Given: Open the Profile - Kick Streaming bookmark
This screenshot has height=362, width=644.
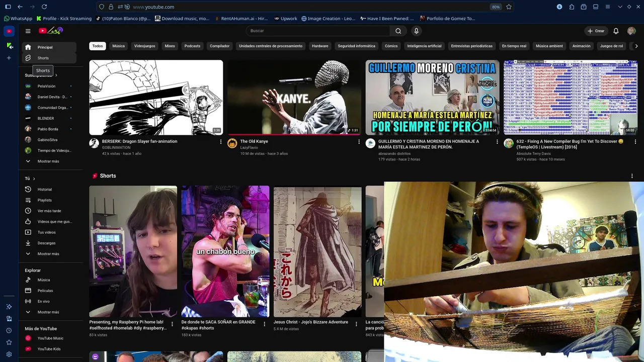Looking at the screenshot, I should point(64,19).
